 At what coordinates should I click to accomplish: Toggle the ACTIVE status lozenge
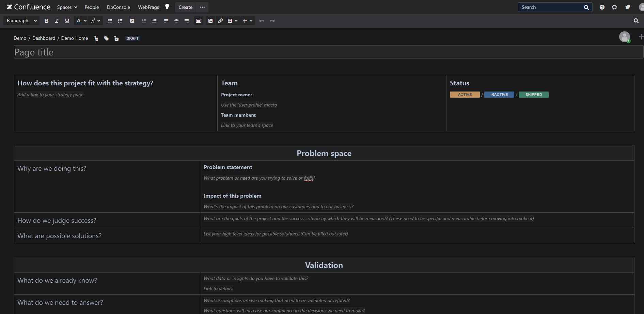(465, 94)
